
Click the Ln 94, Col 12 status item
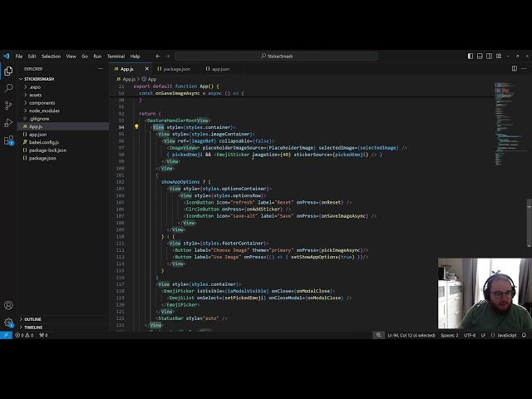(x=411, y=335)
